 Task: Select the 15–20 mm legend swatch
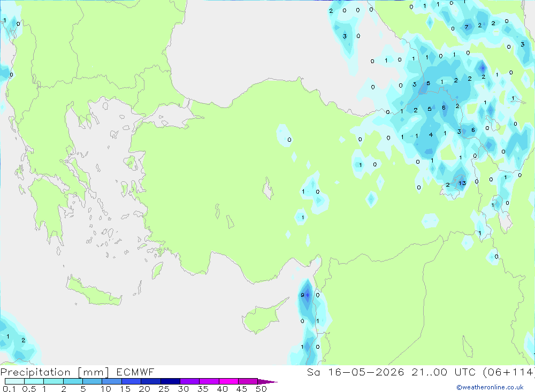131,381
